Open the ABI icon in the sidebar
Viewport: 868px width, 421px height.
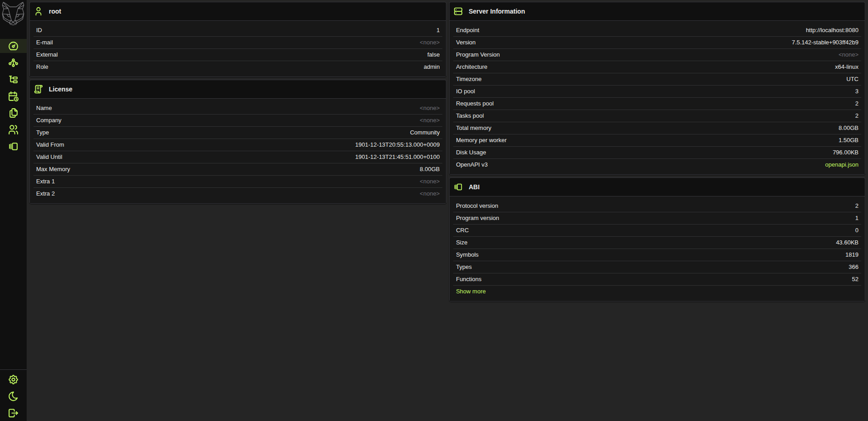pos(14,147)
